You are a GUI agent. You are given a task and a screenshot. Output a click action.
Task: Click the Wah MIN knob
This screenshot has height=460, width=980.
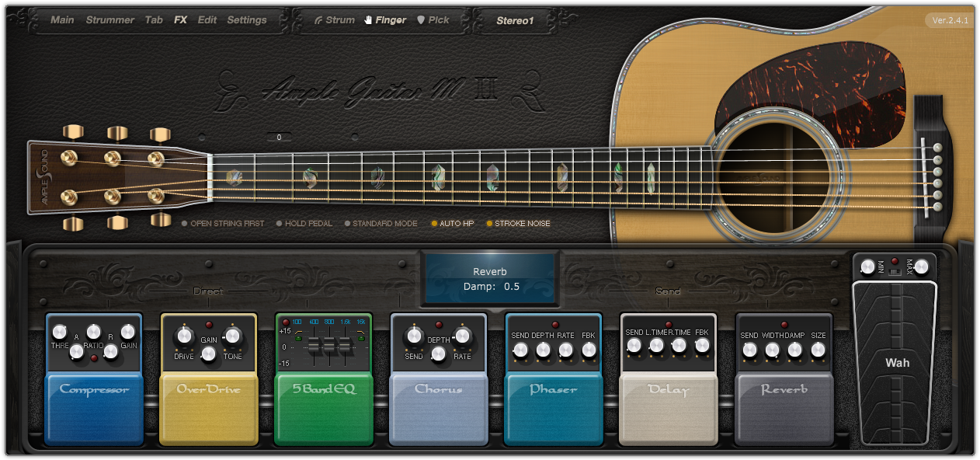click(x=867, y=267)
